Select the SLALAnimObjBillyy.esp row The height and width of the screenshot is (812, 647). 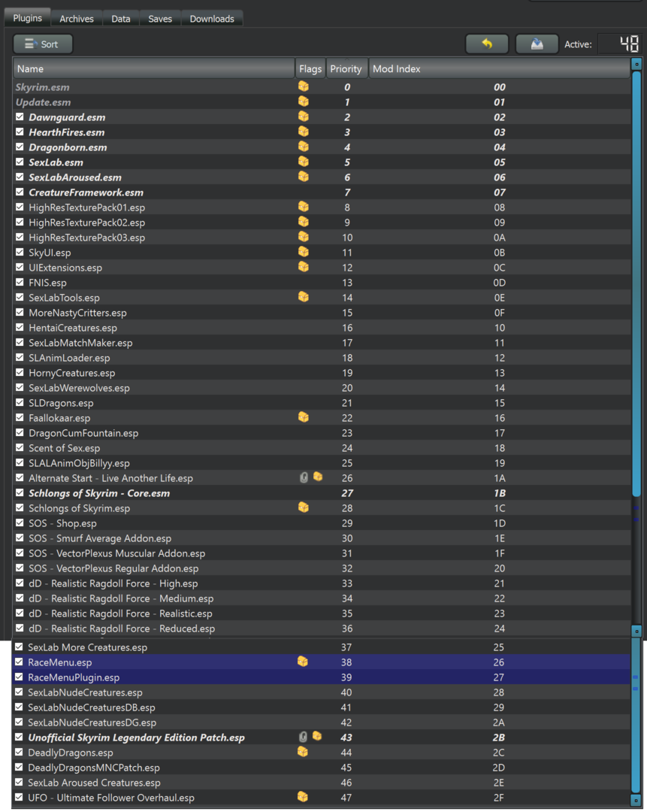click(x=322, y=462)
